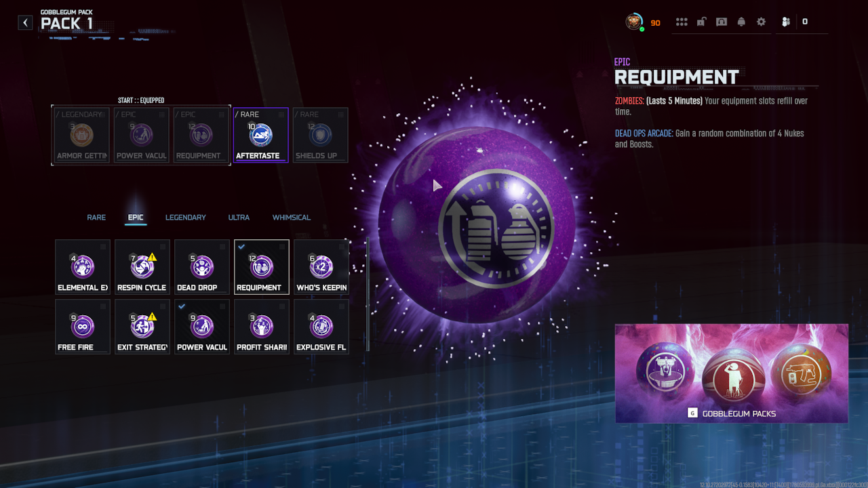Viewport: 868px width, 488px height.
Task: Select Power Vacuum in the Epic grid
Action: click(202, 327)
